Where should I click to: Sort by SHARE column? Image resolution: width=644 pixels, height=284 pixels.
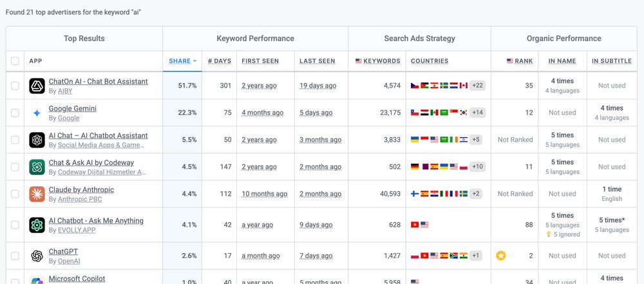click(x=180, y=61)
